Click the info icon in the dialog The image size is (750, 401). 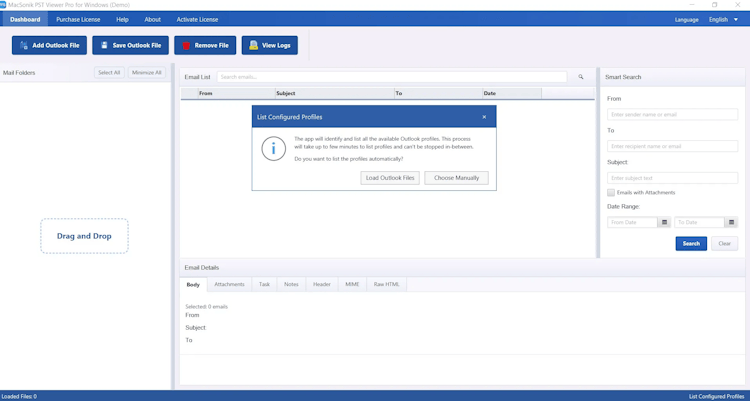[x=274, y=148]
